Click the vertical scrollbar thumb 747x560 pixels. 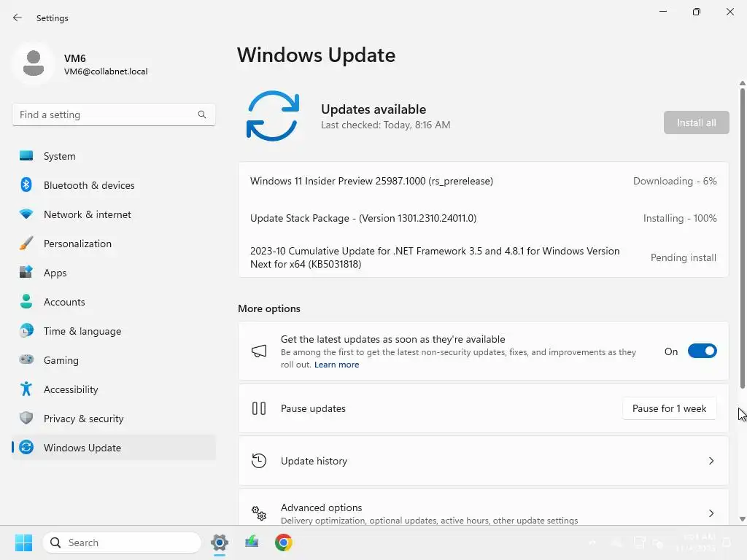pyautogui.click(x=742, y=238)
